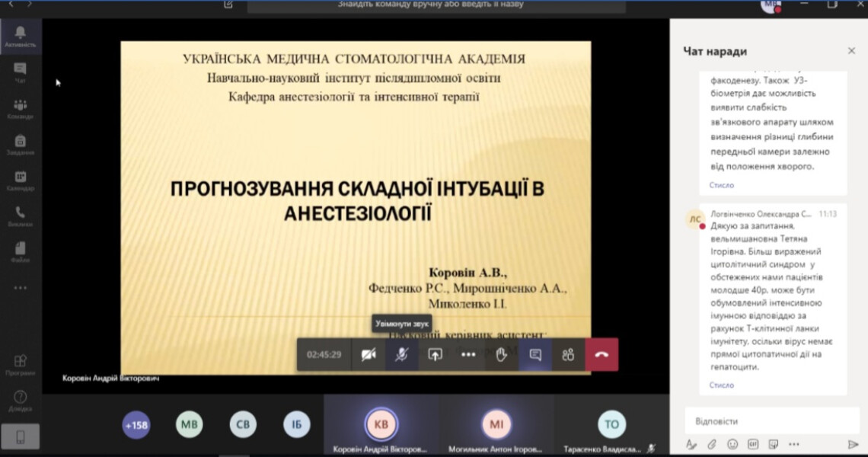Raise hand in the meeting
868x457 pixels.
pyautogui.click(x=501, y=355)
